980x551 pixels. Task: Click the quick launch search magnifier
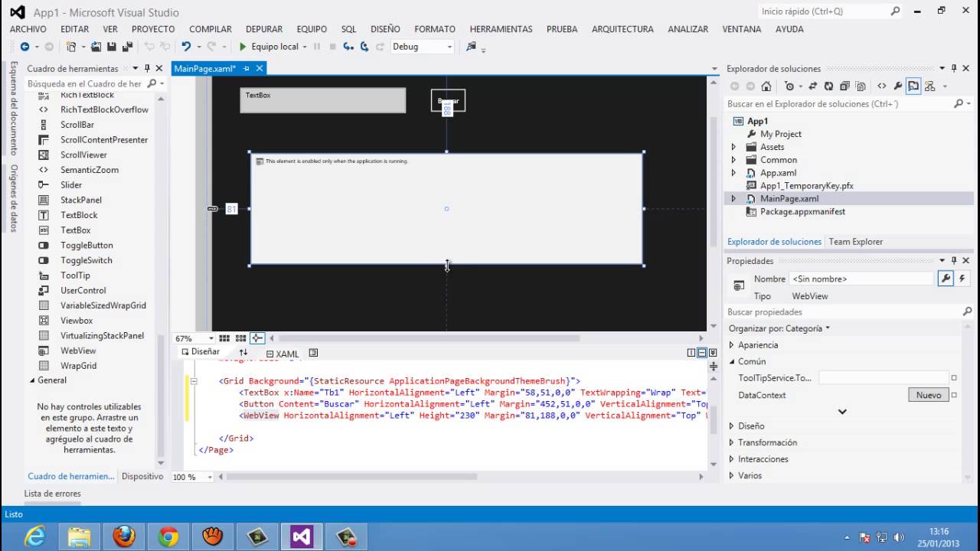tap(895, 11)
